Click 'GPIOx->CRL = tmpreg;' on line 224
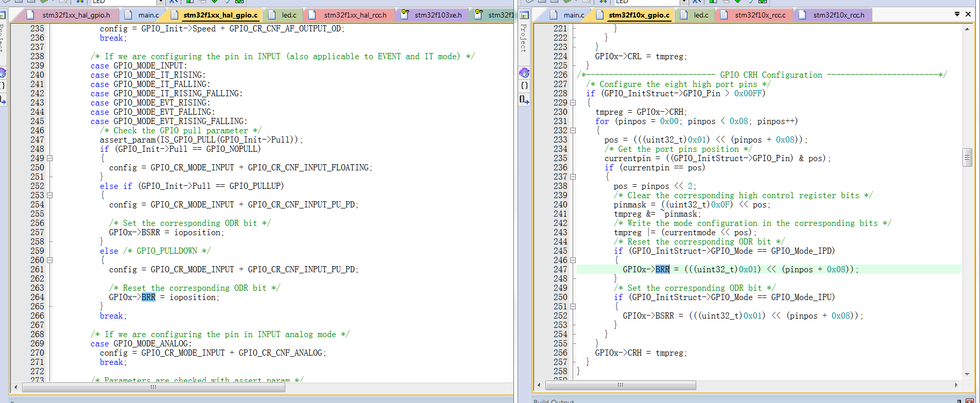The image size is (980, 403). (641, 57)
